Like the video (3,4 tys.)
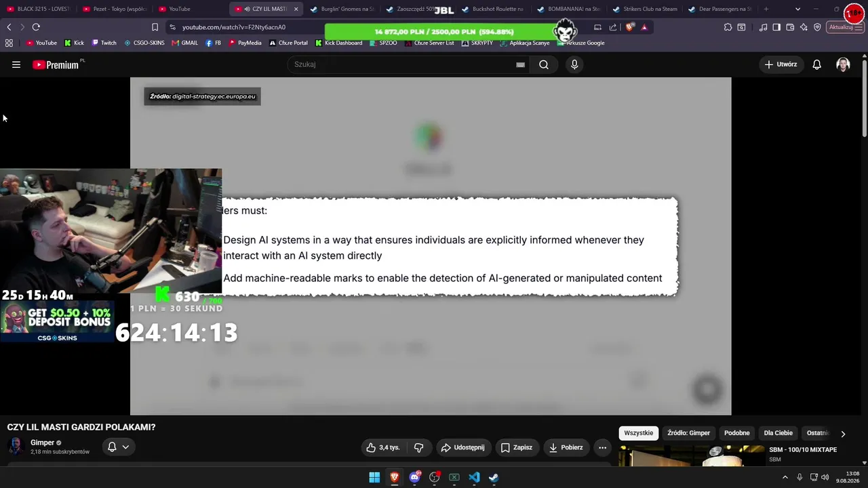Viewport: 868px width, 488px height. (x=383, y=447)
